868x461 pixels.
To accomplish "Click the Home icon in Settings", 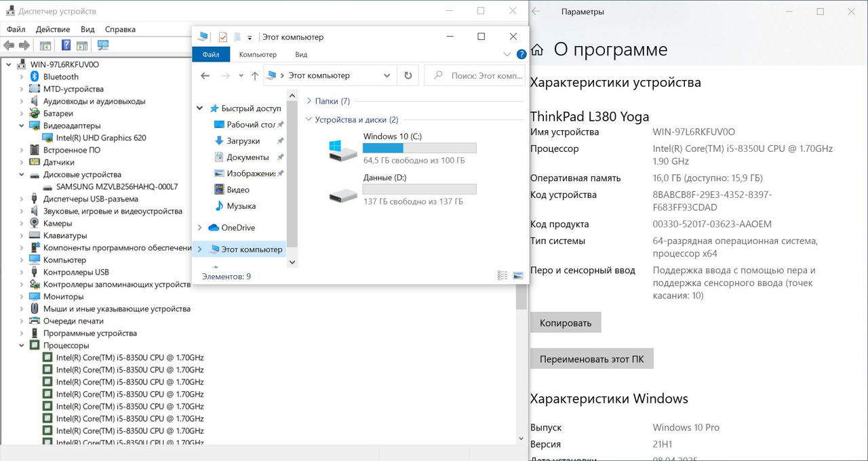I will point(537,50).
